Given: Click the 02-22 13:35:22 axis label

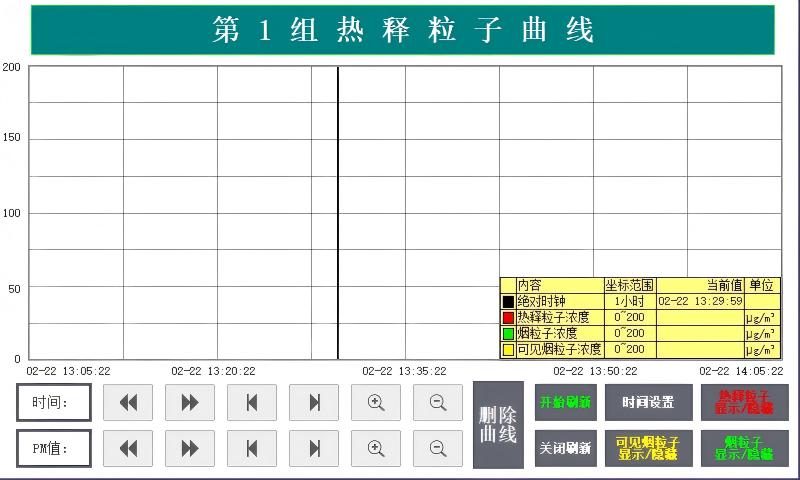Looking at the screenshot, I should click(x=404, y=371).
